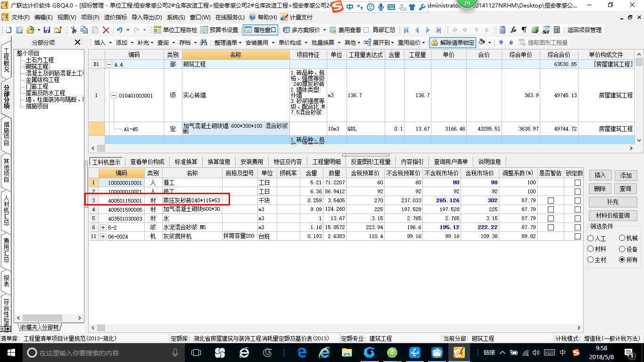Click 费用查看 toolbar item

coord(346,30)
